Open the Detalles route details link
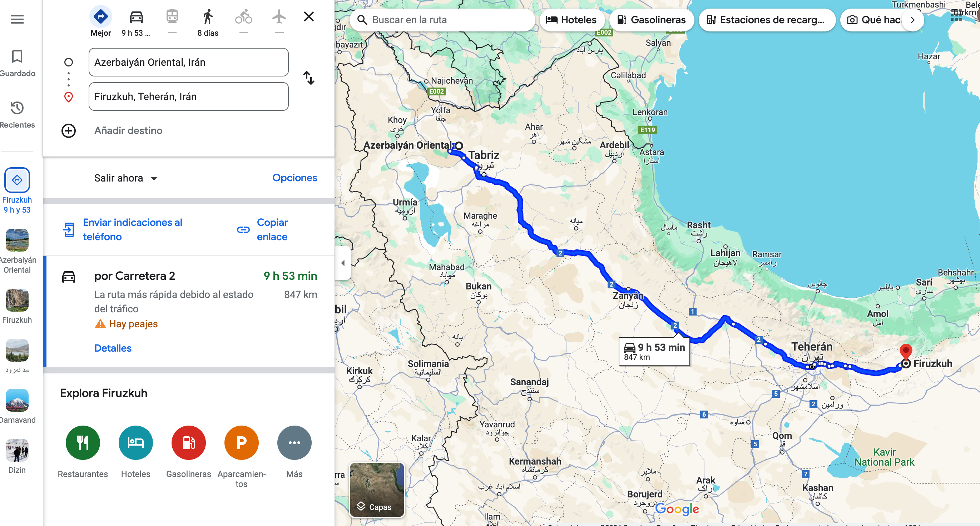This screenshot has height=526, width=980. [x=113, y=348]
